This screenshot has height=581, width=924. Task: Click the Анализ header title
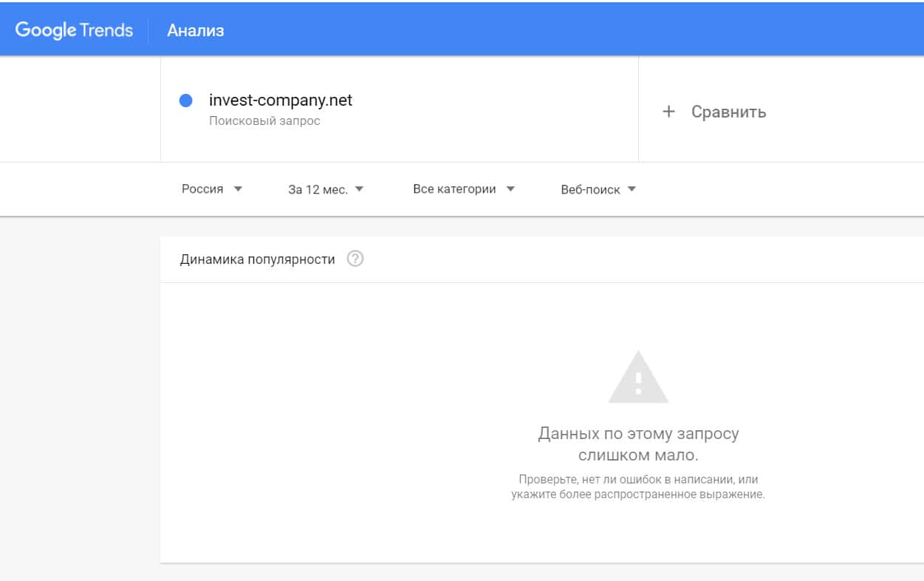coord(195,30)
